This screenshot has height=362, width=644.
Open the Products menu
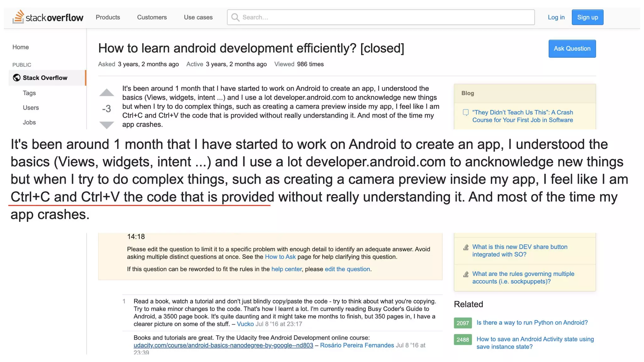click(x=108, y=17)
